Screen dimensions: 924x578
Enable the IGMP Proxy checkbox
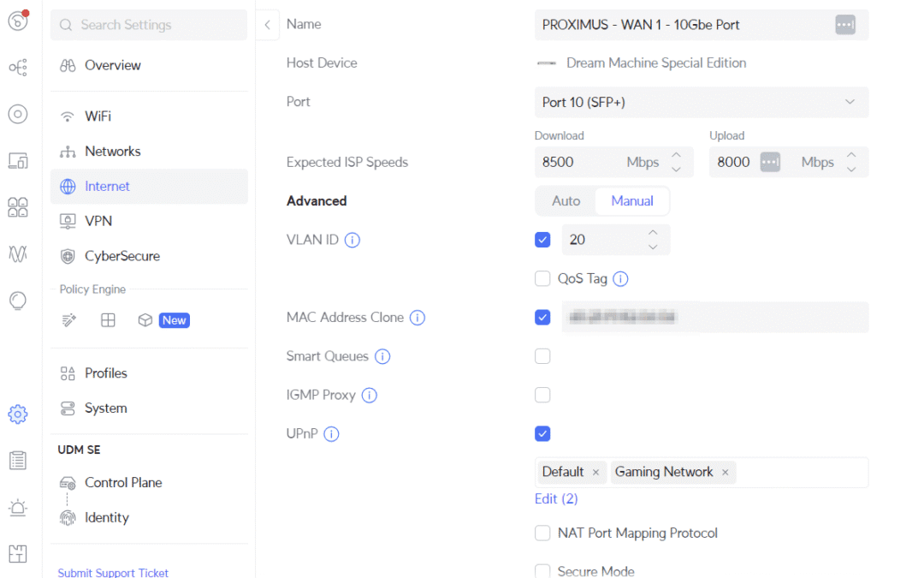[x=542, y=395]
